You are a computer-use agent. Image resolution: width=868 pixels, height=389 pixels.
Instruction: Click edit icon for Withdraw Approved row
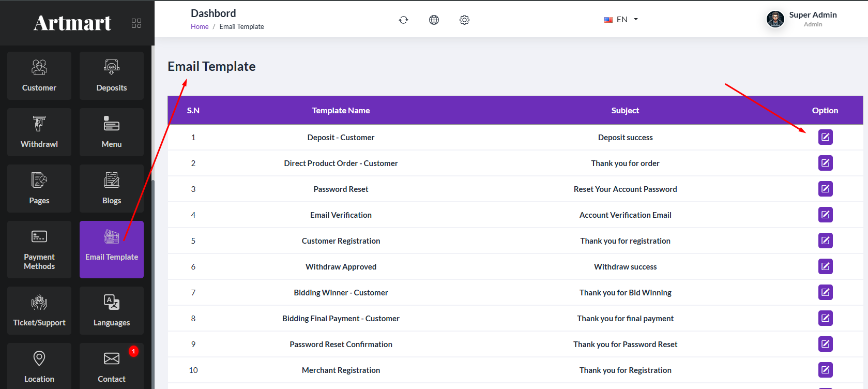coord(825,266)
